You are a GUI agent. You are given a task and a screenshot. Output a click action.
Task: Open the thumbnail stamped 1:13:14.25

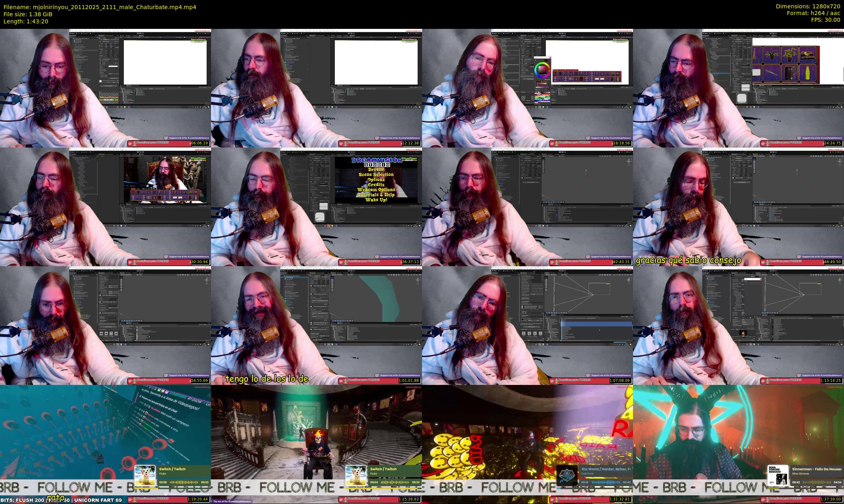738,325
